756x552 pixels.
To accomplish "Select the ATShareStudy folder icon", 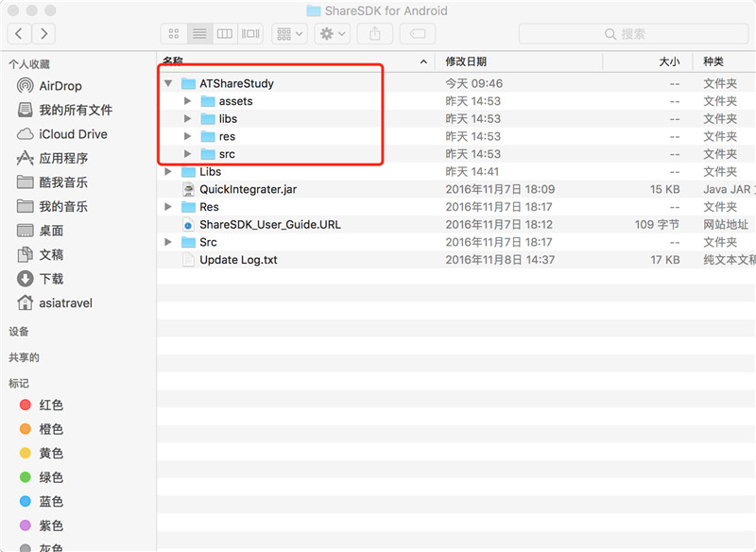I will pyautogui.click(x=188, y=83).
